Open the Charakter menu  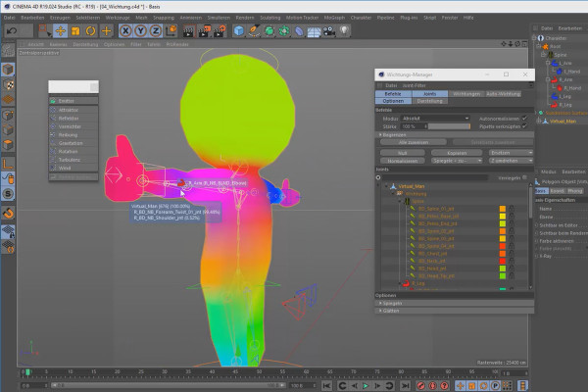361,18
